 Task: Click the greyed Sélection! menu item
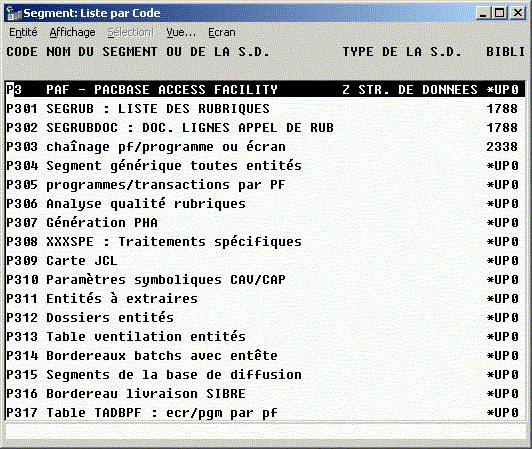[131, 32]
